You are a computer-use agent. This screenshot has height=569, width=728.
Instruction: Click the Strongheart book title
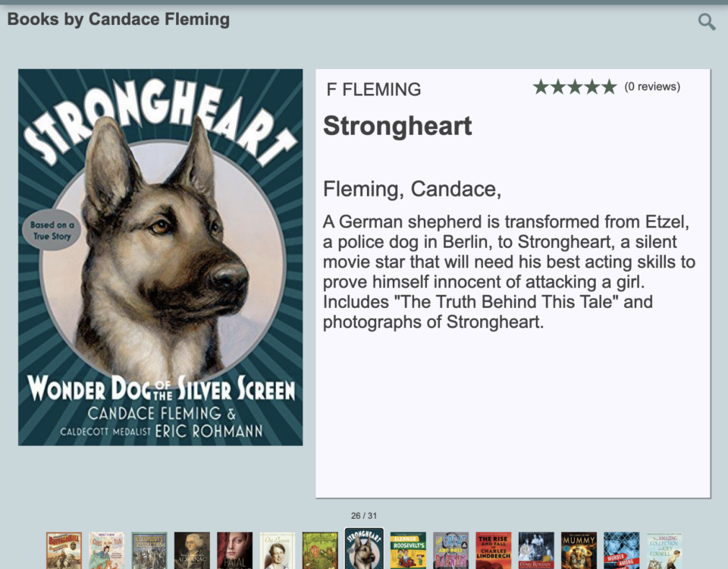point(397,126)
